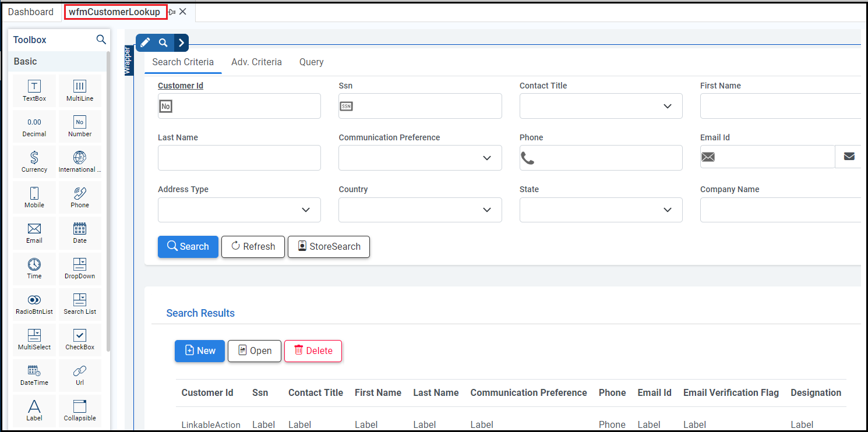Click the red Delete button

313,350
